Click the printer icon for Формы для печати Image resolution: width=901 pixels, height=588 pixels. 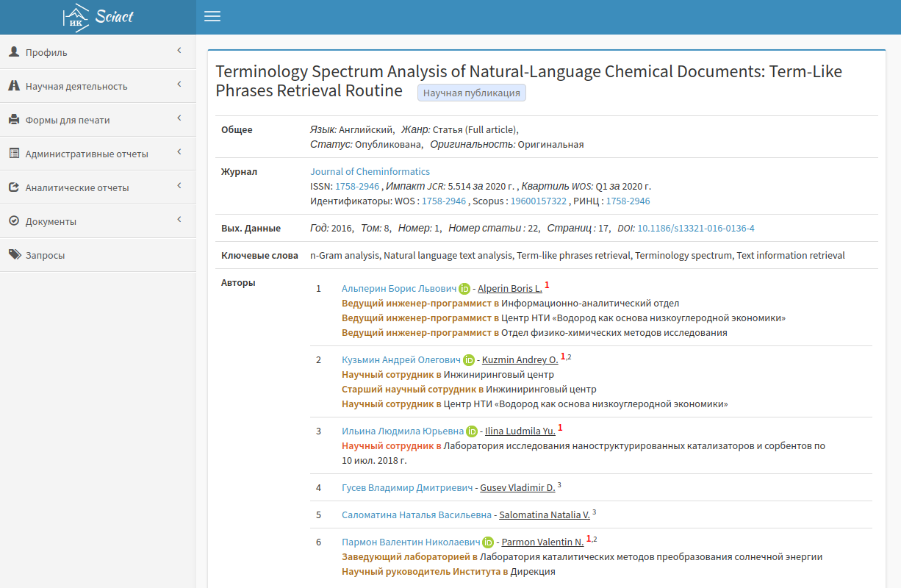click(14, 120)
